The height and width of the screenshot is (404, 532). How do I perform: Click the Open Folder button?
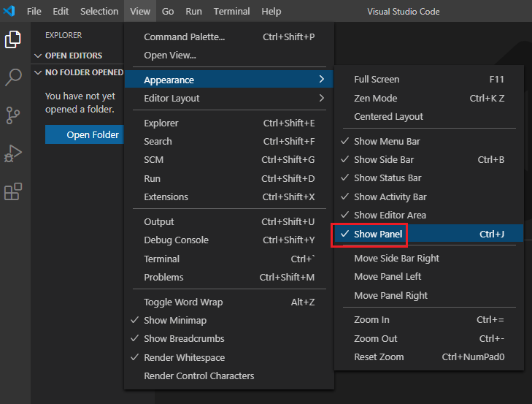click(85, 134)
